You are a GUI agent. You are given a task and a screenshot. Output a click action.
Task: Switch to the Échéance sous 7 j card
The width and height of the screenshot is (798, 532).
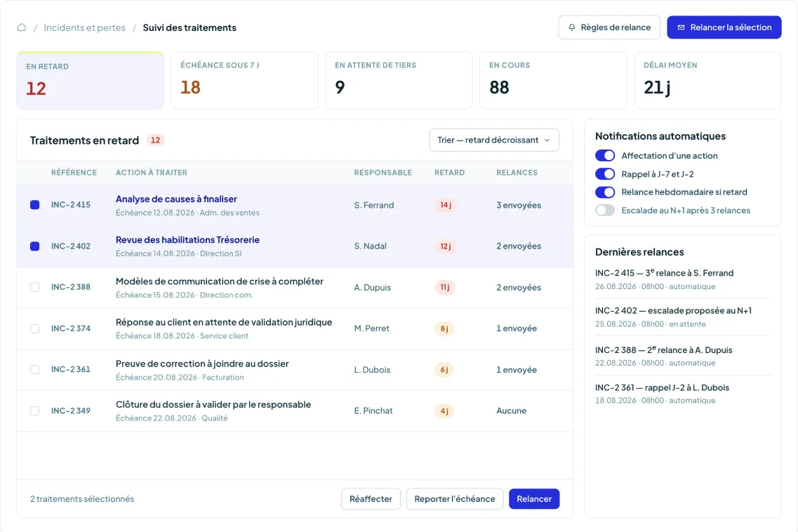click(x=244, y=81)
